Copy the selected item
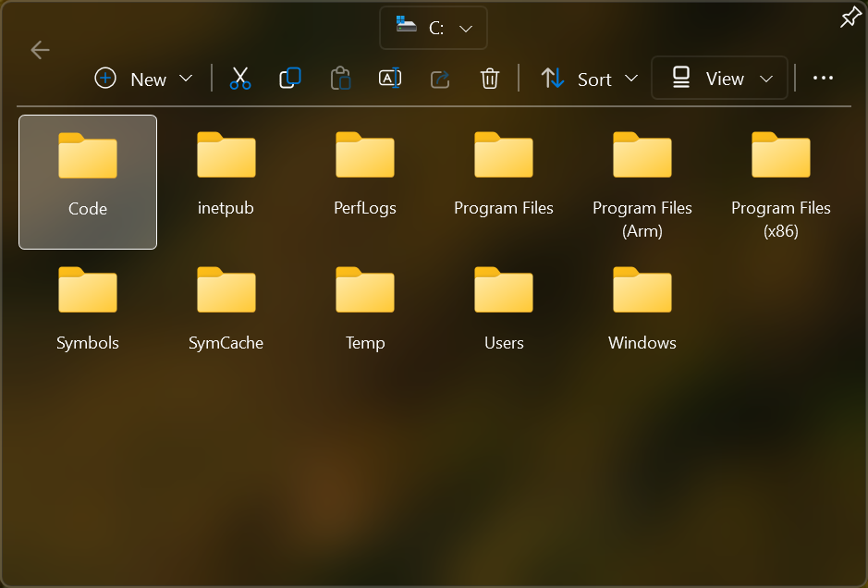 pos(290,78)
